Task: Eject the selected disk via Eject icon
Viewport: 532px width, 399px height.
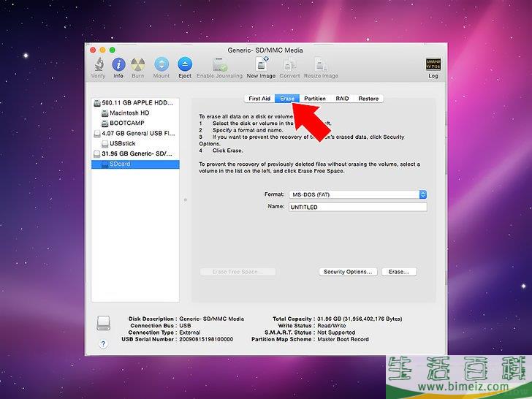Action: click(x=185, y=64)
